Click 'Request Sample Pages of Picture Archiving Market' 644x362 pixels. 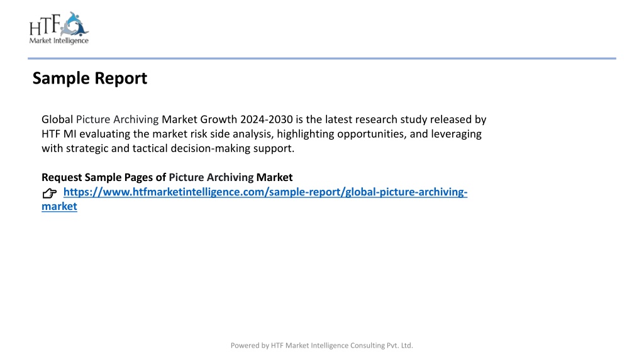(x=167, y=177)
